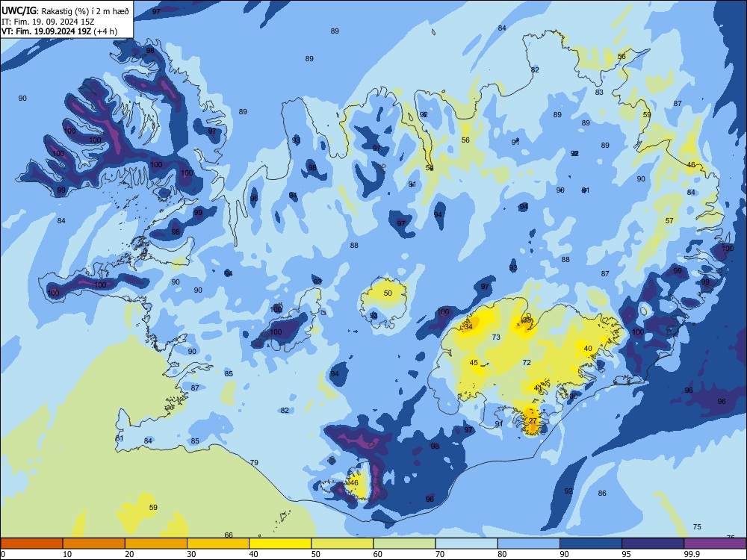Image resolution: width=747 pixels, height=560 pixels.
Task: Click the '66' value near the bottom edge
Action: 229,535
